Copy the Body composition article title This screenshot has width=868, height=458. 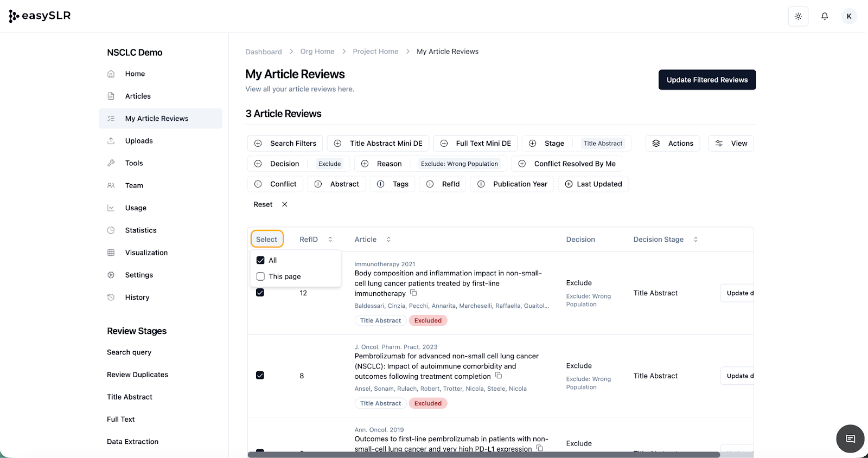(413, 293)
